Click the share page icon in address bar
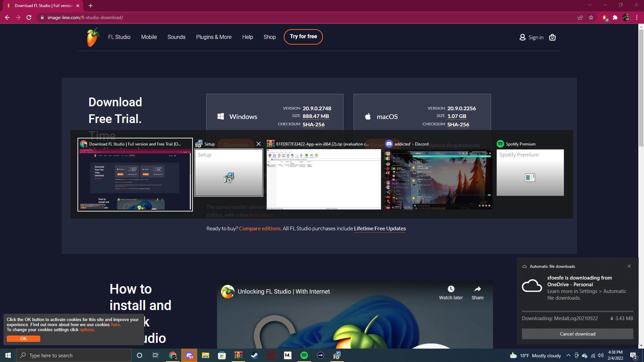 point(580,17)
